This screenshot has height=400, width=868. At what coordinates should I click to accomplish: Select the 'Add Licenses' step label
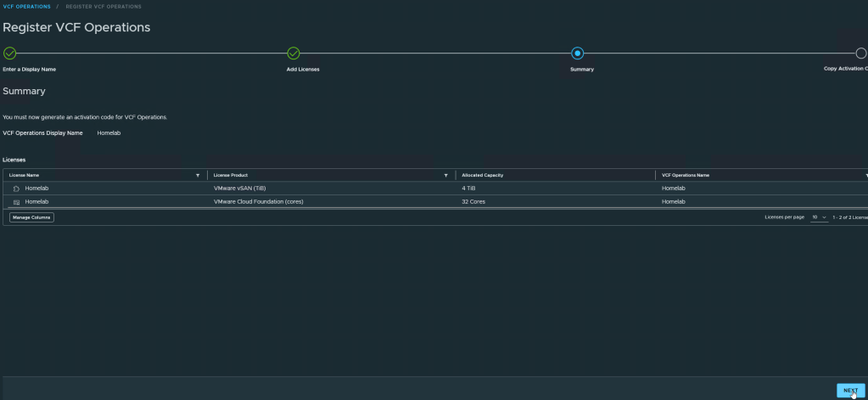(303, 69)
